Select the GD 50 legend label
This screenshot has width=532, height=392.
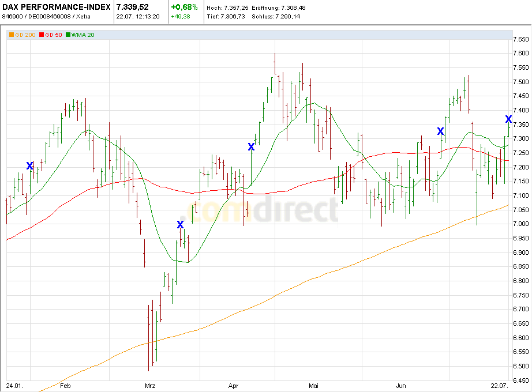tap(54, 35)
